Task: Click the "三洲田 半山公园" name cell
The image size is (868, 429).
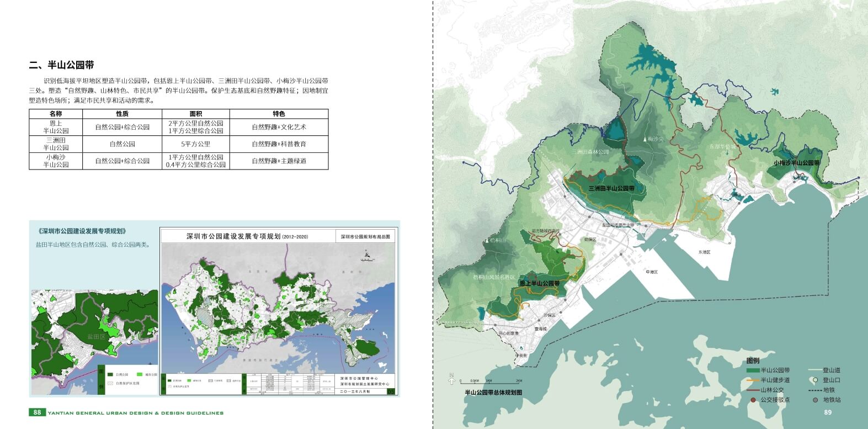Action: tap(56, 144)
